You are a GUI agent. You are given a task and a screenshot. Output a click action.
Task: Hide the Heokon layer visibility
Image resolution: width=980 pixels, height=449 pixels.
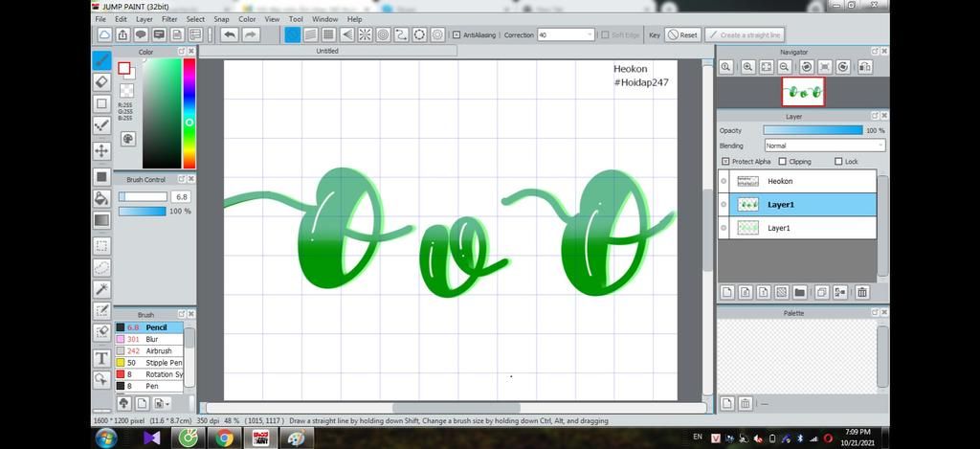(724, 181)
